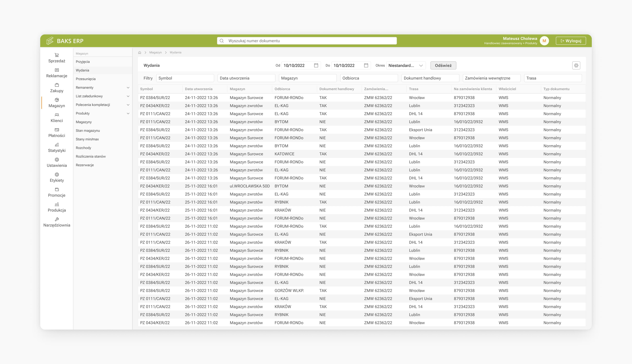The height and width of the screenshot is (364, 632).
Task: Open the Narzędziownia wrench icon
Action: click(x=57, y=219)
